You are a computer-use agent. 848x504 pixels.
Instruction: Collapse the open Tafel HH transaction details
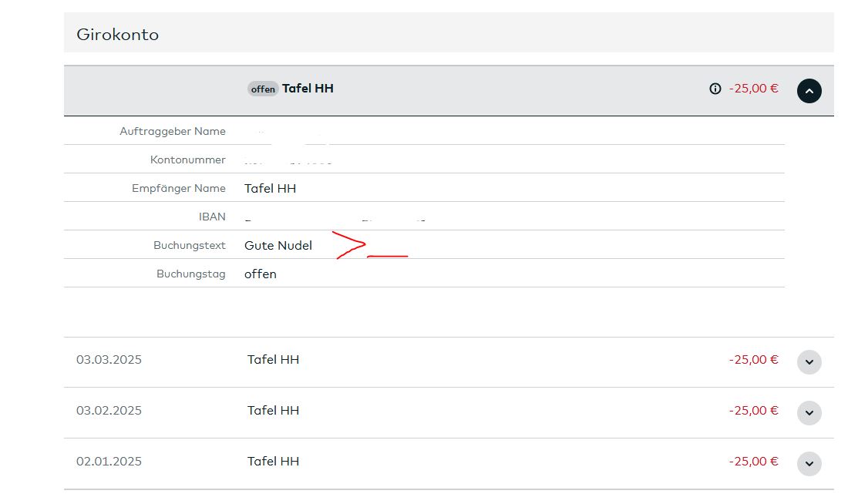point(809,91)
